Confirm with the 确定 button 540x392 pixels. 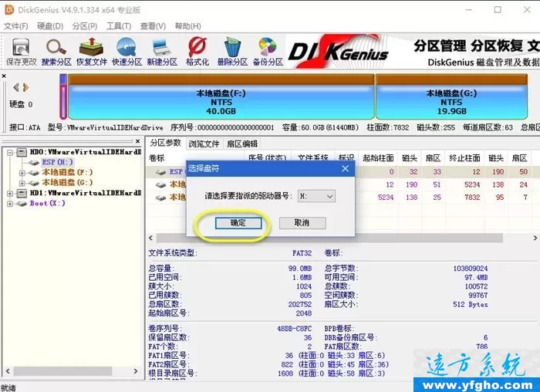click(x=238, y=223)
